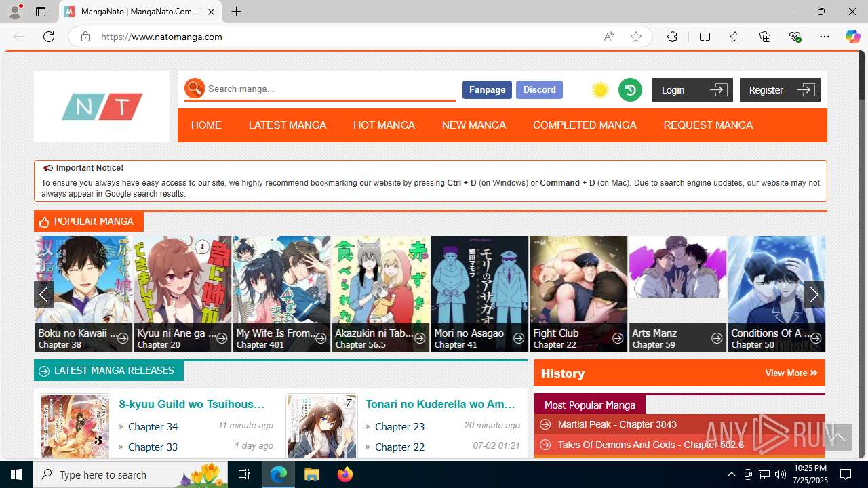Open the Collections icon
Viewport: 868px width, 488px height.
pyautogui.click(x=765, y=37)
